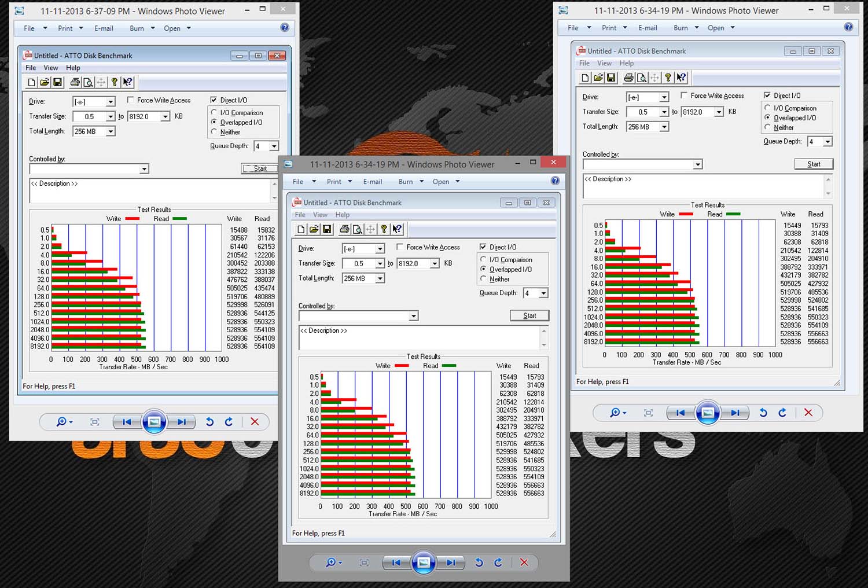Open E-mail menu item in 6-37-09 PM viewer
Screen dimensions: 868x588
(x=104, y=28)
